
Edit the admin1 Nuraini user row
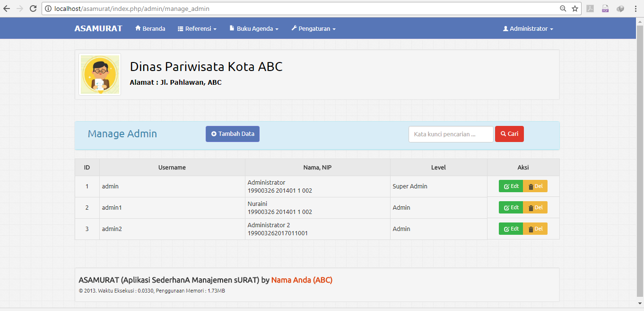[511, 207]
